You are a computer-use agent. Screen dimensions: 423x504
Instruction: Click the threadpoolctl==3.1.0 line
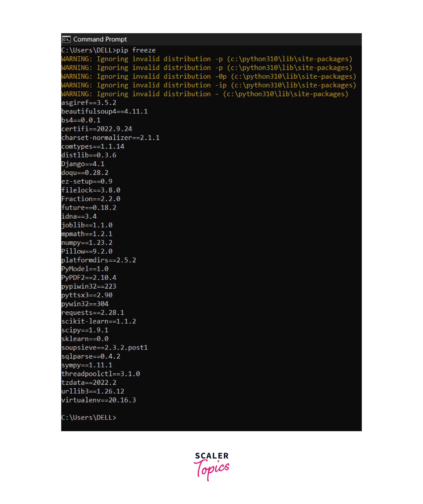coord(100,374)
